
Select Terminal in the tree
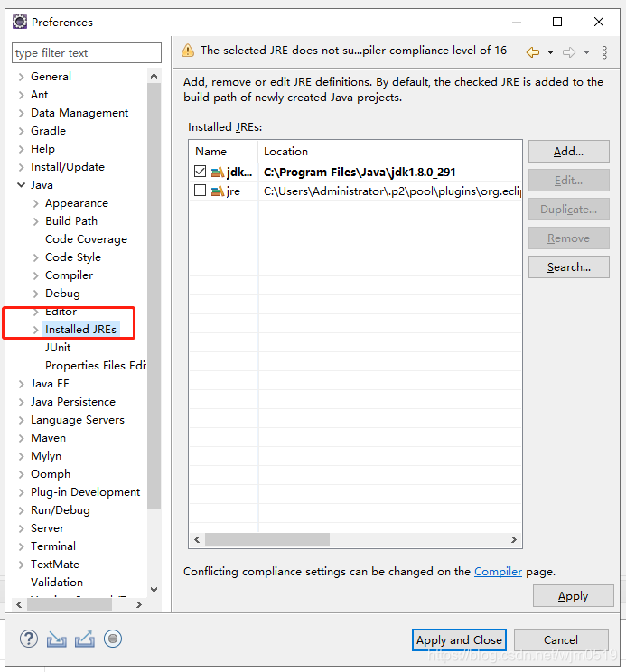tap(53, 546)
